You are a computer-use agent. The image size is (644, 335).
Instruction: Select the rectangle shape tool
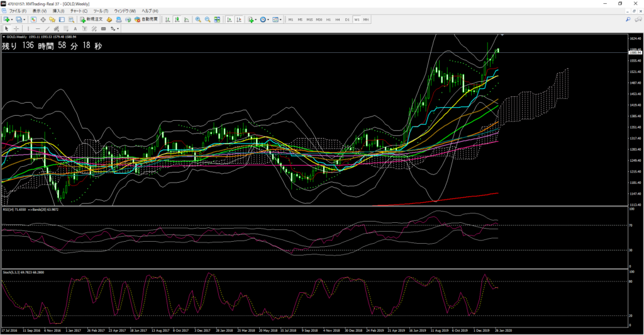104,29
